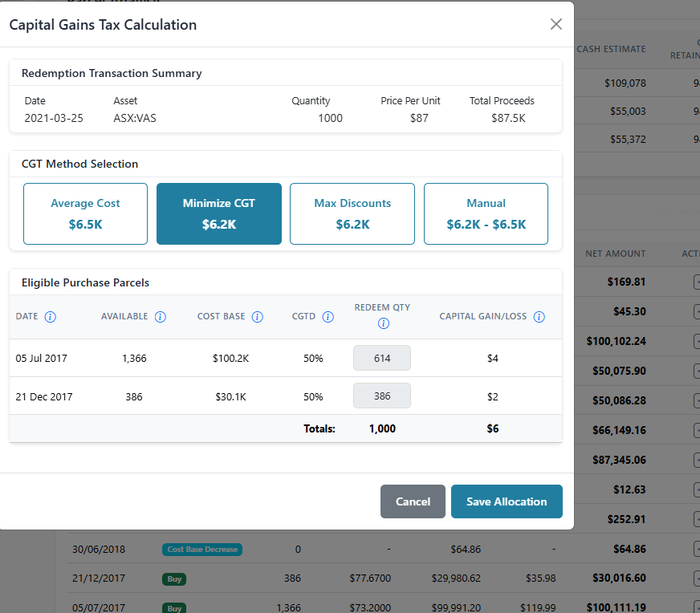Click the Buy badge for 21/12/2017
Viewport: 700px width, 613px height.
click(x=174, y=578)
